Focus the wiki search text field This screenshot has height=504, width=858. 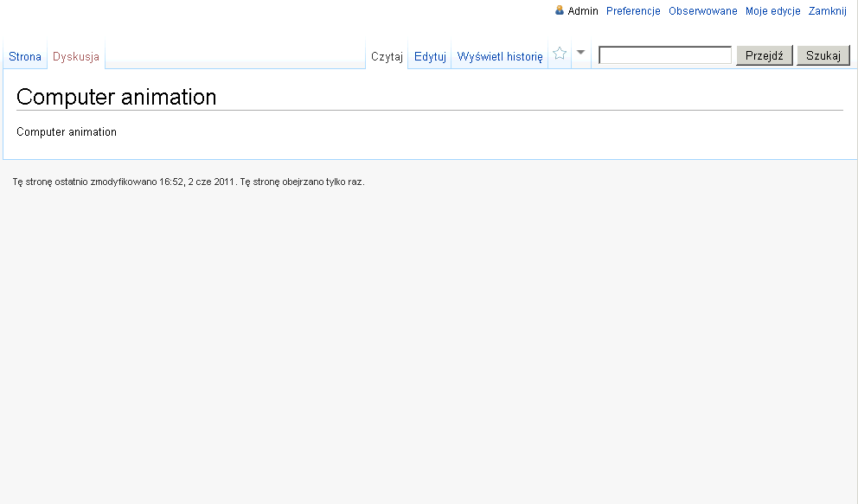pyautogui.click(x=665, y=55)
